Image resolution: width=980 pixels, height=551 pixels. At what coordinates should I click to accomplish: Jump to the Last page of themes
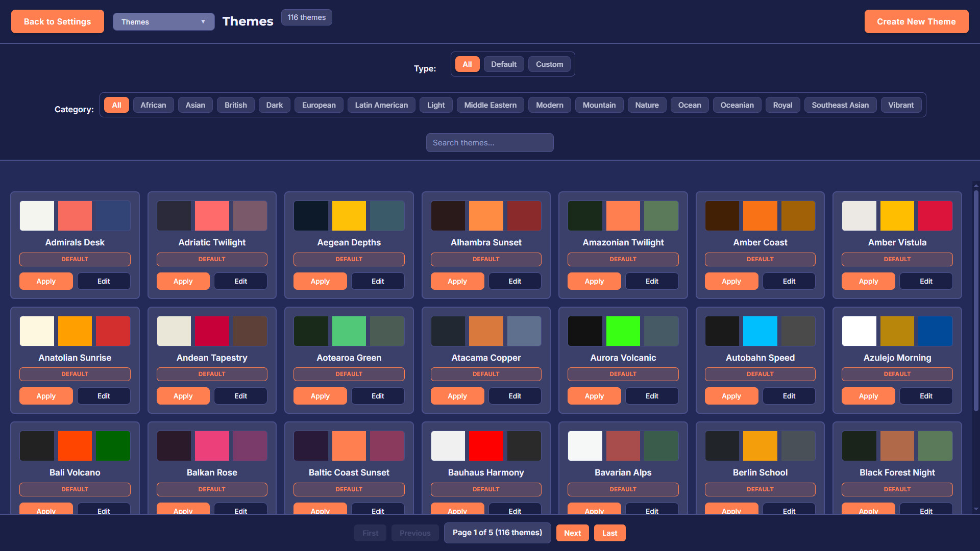point(609,533)
